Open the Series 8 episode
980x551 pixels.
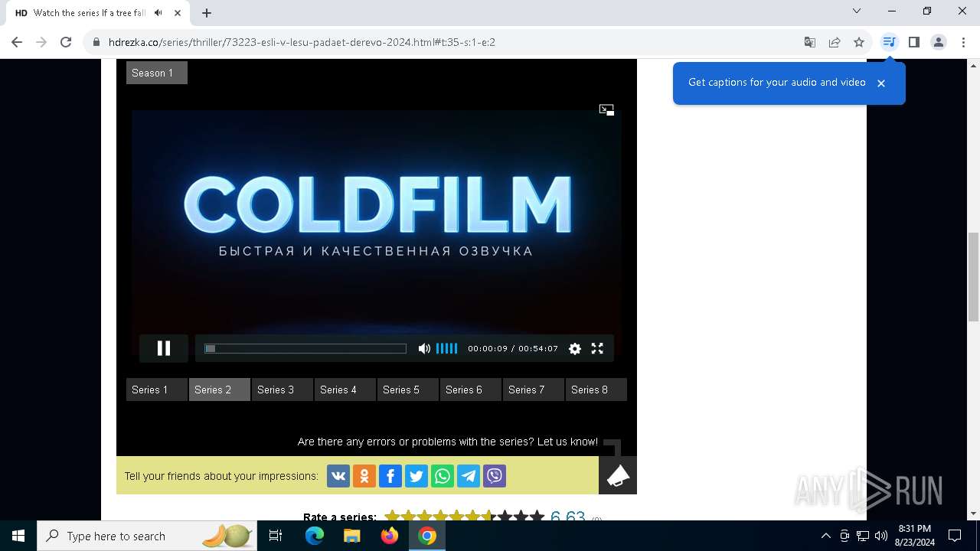pyautogui.click(x=596, y=390)
